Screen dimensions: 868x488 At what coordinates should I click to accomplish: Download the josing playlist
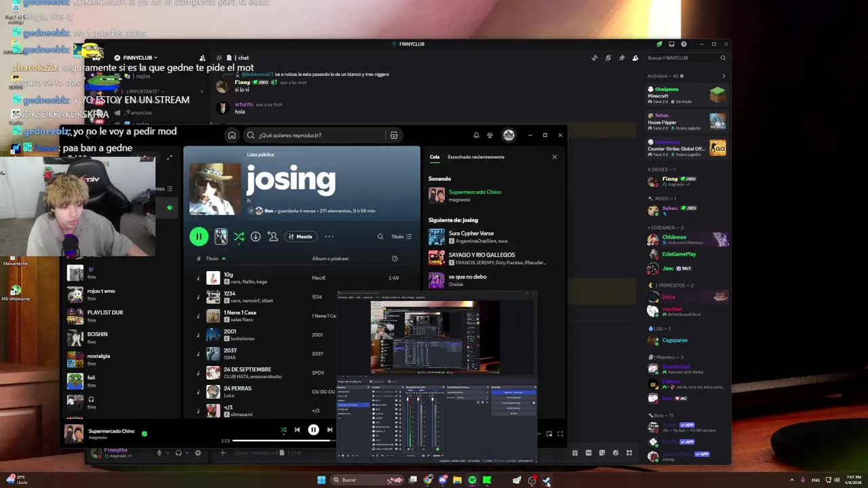[x=256, y=237]
